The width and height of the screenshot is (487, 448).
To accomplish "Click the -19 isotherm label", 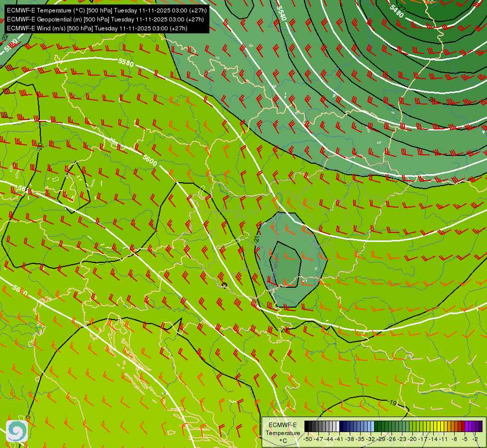I will click(x=392, y=403).
